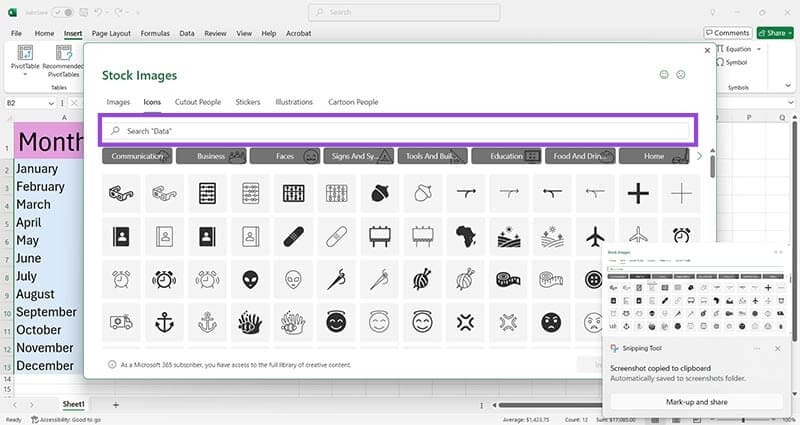Select the solid adhesive bandage icon

293,237
